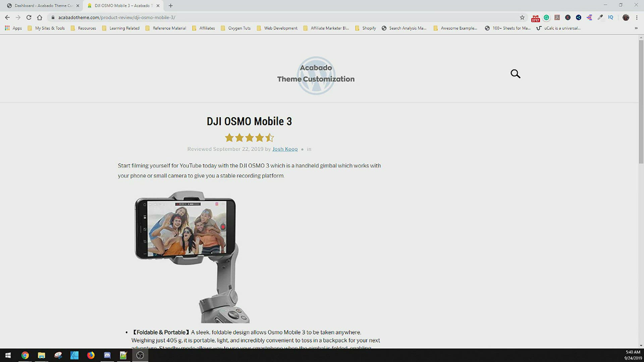
Task: Click the Reviewed September 22, 2019 text
Action: [225, 149]
